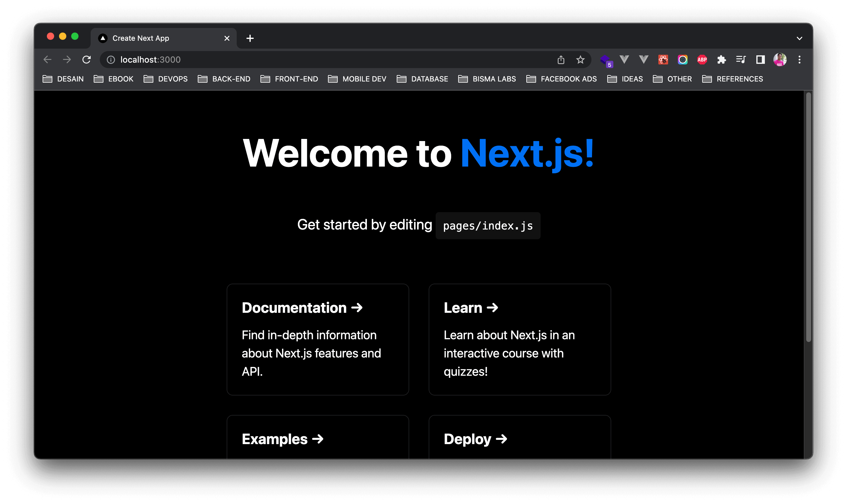Reload the localhost page
The height and width of the screenshot is (504, 847).
87,60
